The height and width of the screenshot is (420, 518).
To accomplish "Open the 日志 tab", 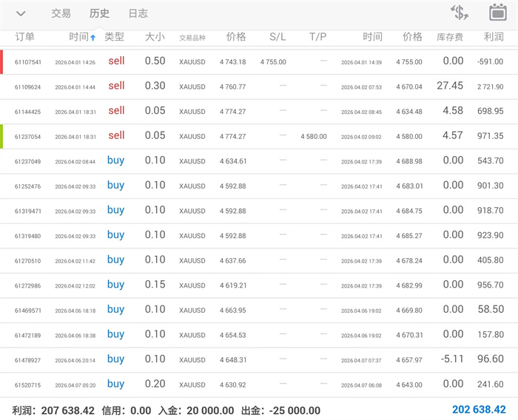I will pyautogui.click(x=138, y=13).
